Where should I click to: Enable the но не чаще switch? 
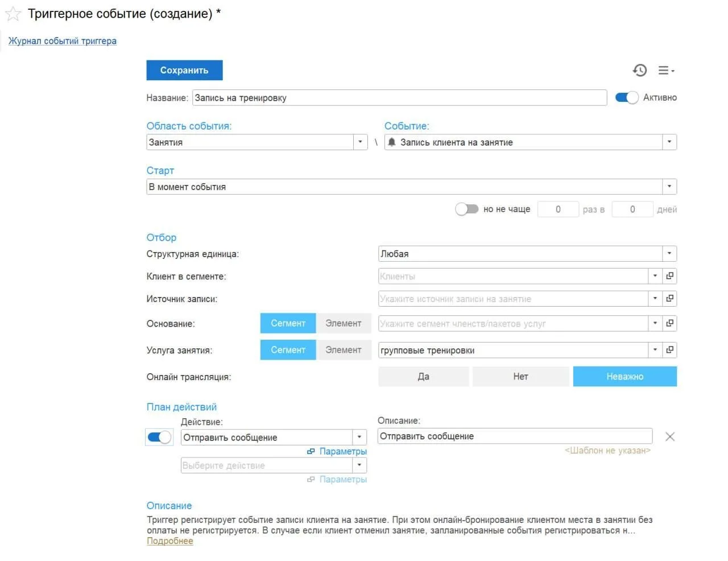tap(467, 209)
